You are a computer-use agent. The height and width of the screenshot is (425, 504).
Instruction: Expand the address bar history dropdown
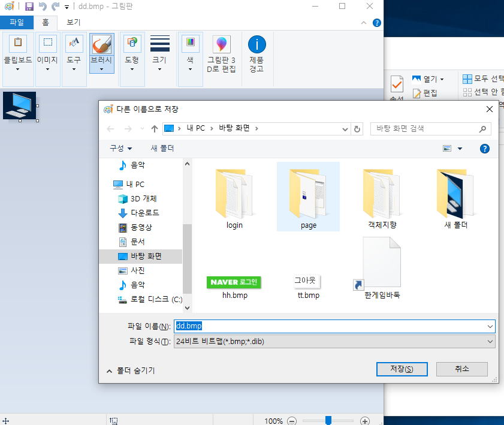345,129
